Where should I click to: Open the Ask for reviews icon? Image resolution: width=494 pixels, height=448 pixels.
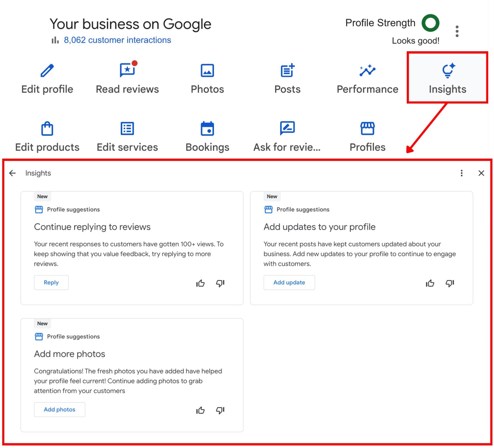coord(287,129)
